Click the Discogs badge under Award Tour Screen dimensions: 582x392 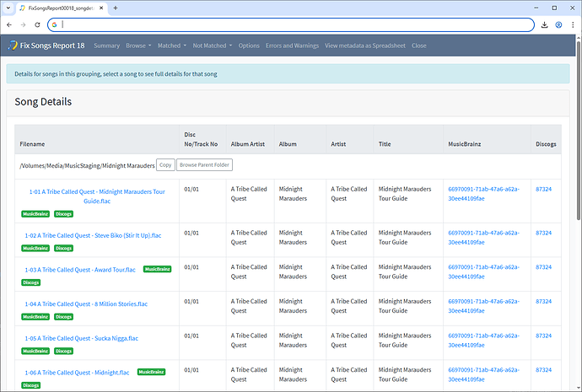pyautogui.click(x=31, y=282)
